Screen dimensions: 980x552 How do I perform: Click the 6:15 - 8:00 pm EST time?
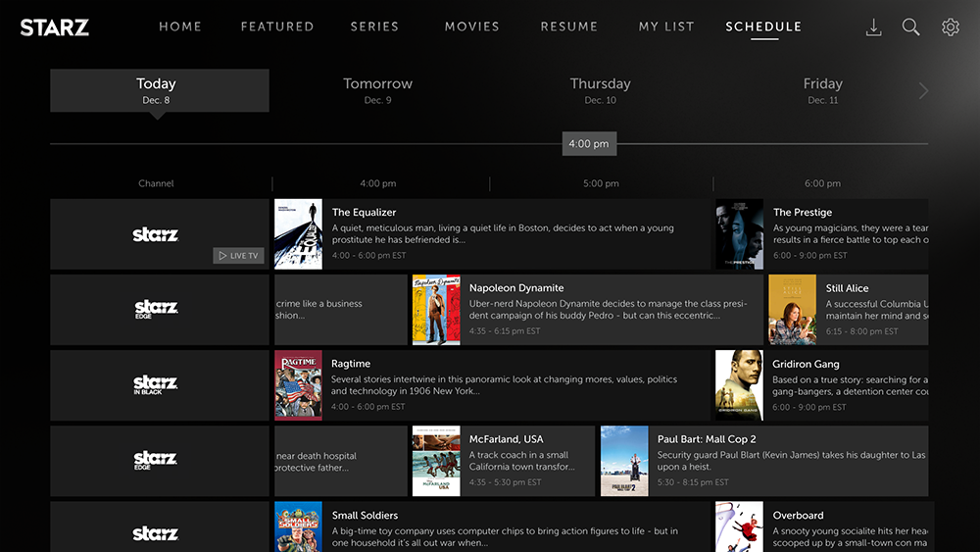point(861,331)
